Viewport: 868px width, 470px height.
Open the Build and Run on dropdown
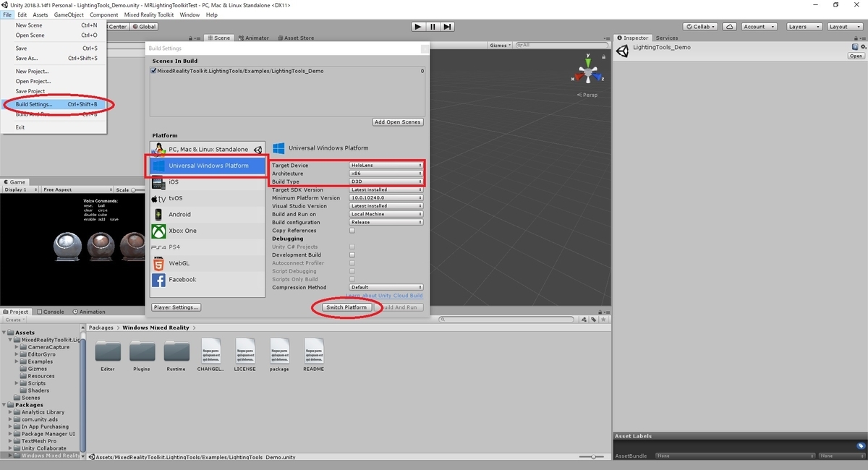pos(386,214)
